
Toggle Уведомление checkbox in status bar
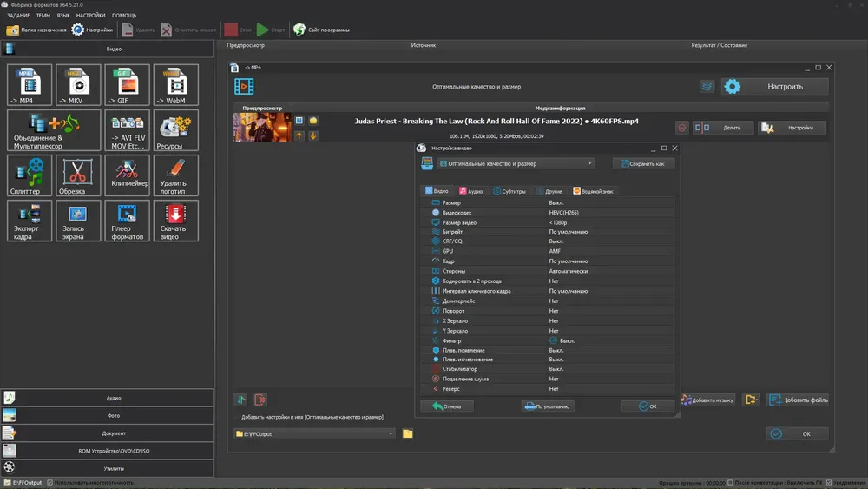point(829,482)
